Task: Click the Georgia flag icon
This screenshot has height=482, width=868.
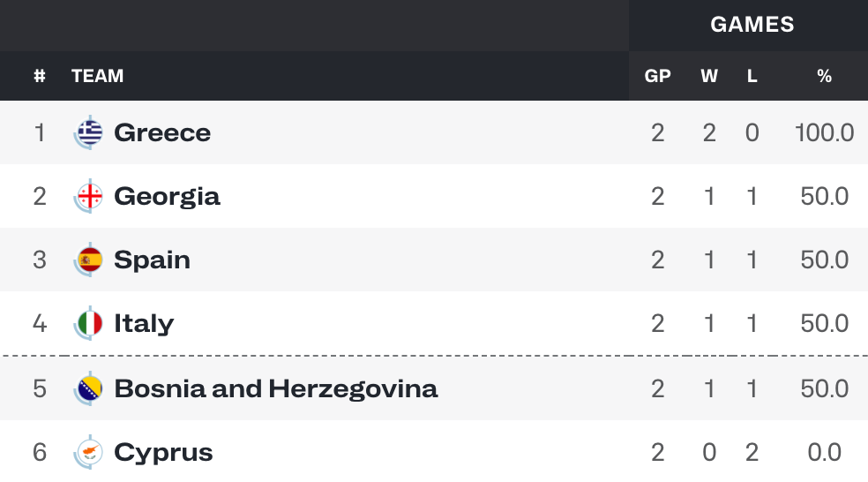Action: [x=88, y=196]
